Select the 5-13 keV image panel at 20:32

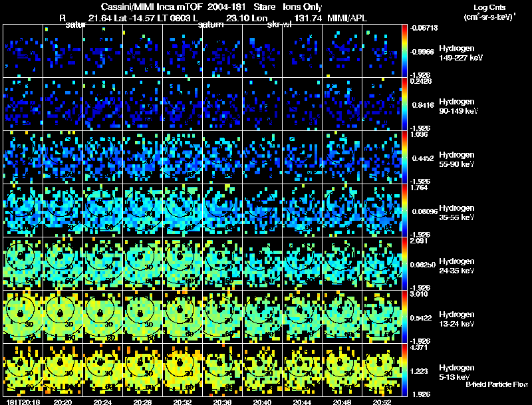click(182, 370)
